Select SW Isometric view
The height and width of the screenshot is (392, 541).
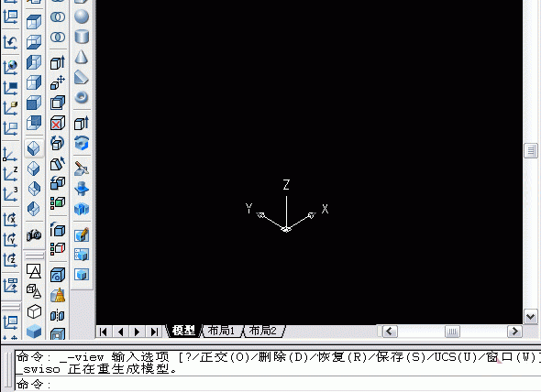click(x=34, y=148)
